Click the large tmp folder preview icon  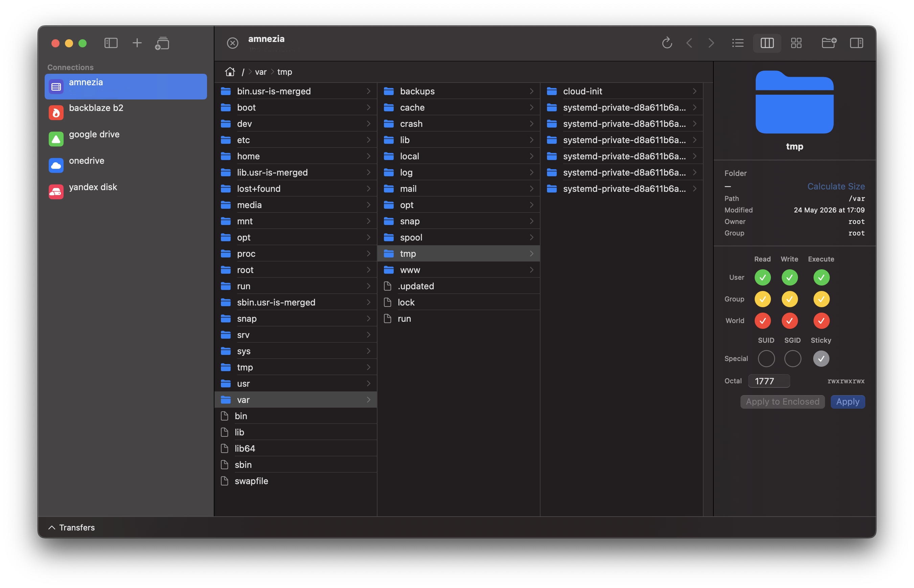[x=795, y=102]
